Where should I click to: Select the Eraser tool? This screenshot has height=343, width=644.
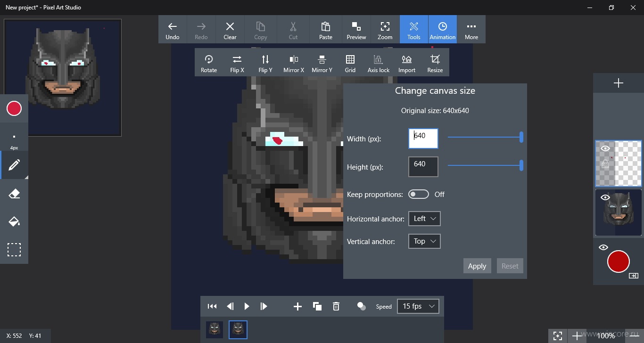(14, 194)
